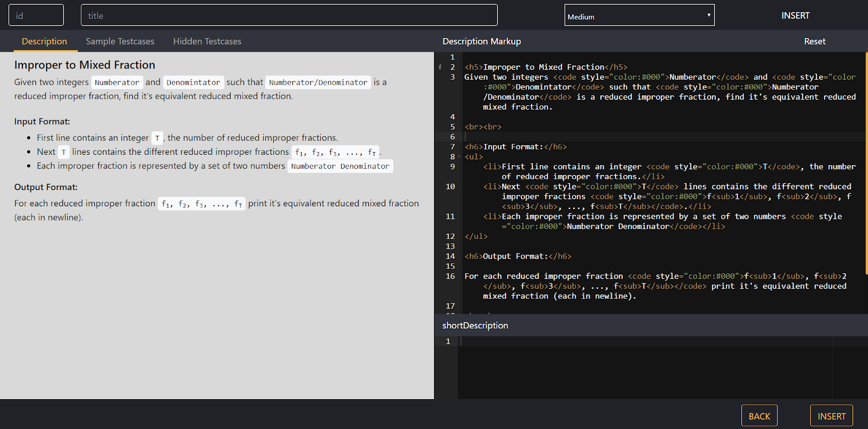Click the Reset button for Description Markup
Viewport: 868px width, 429px height.
click(814, 41)
